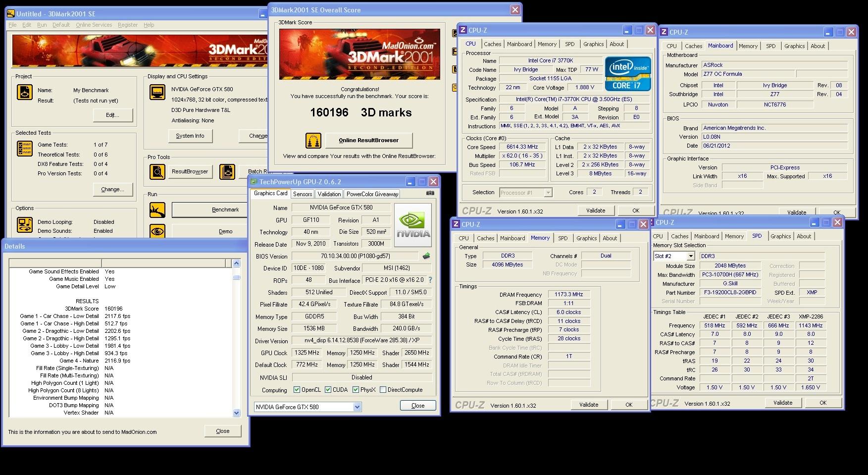Viewport: 868px width, 475px height.
Task: Click the GPU-Z title bar icon
Action: coord(254,182)
